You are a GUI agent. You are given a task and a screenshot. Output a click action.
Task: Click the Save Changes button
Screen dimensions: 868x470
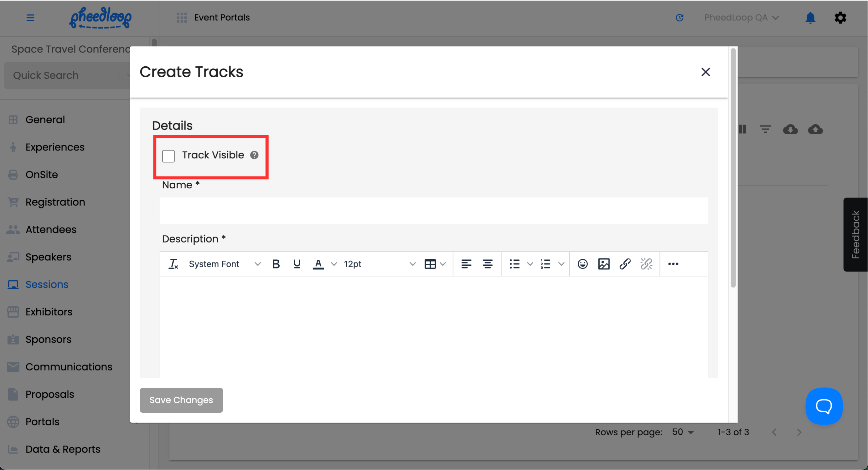tap(181, 400)
